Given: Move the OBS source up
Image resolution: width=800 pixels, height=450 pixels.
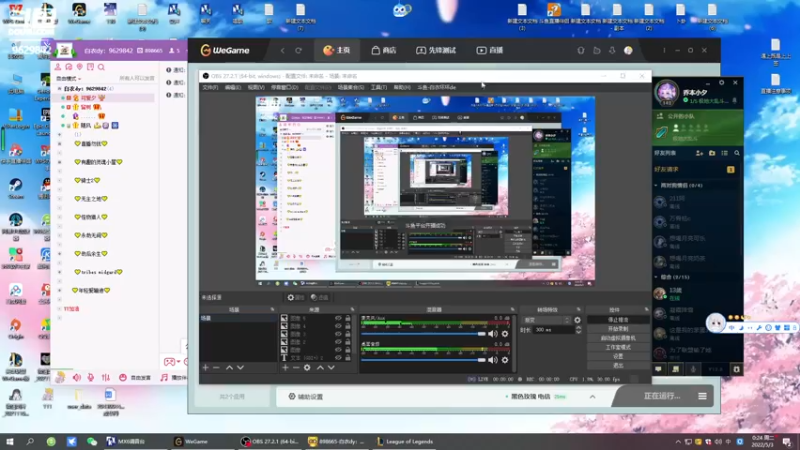Looking at the screenshot, I should (x=320, y=367).
